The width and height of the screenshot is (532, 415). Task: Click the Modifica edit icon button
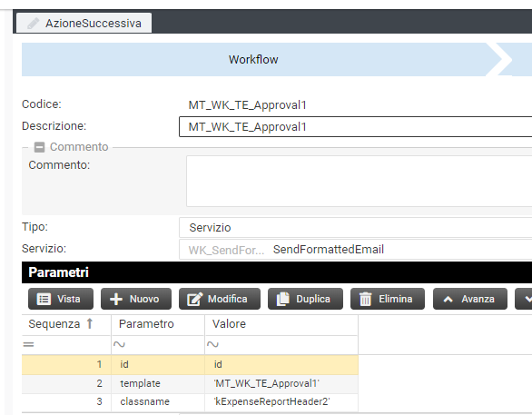(219, 299)
